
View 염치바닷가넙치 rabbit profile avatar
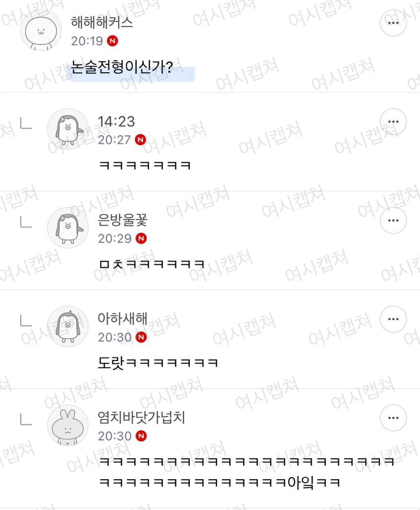click(68, 425)
